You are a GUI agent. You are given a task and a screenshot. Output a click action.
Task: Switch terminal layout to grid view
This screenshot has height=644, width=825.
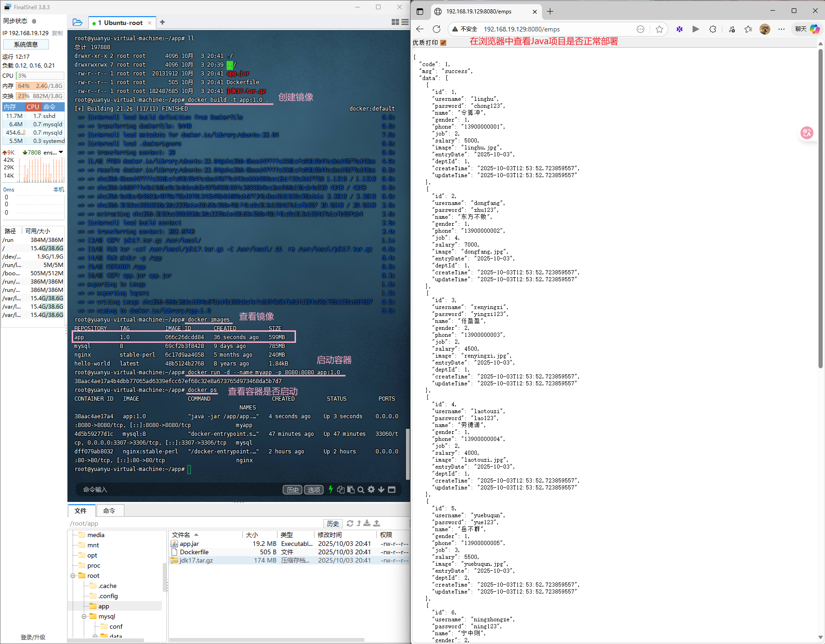tap(395, 22)
